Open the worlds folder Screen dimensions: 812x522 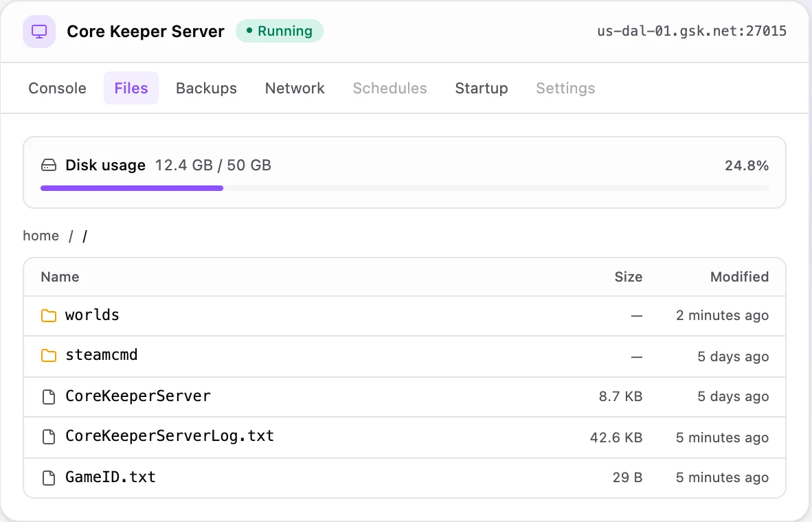92,315
